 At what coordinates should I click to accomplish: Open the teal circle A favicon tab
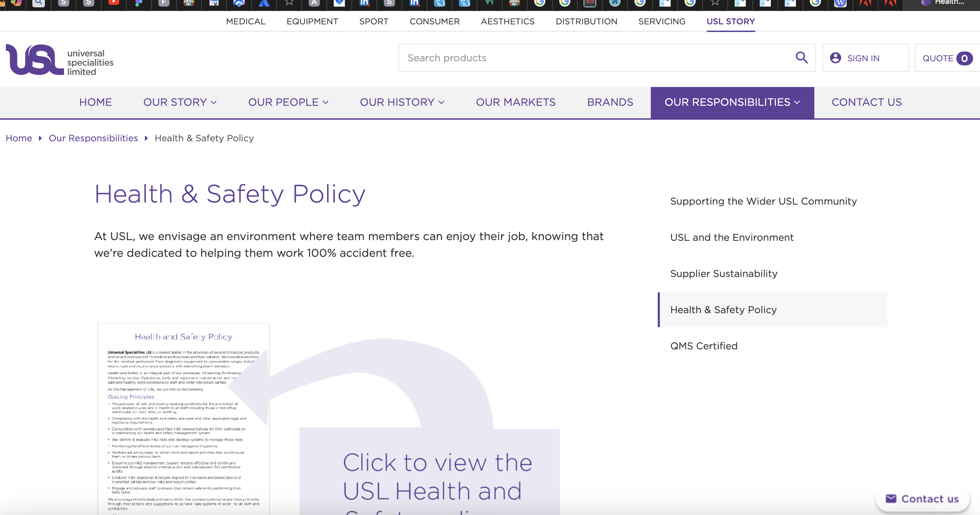(615, 3)
